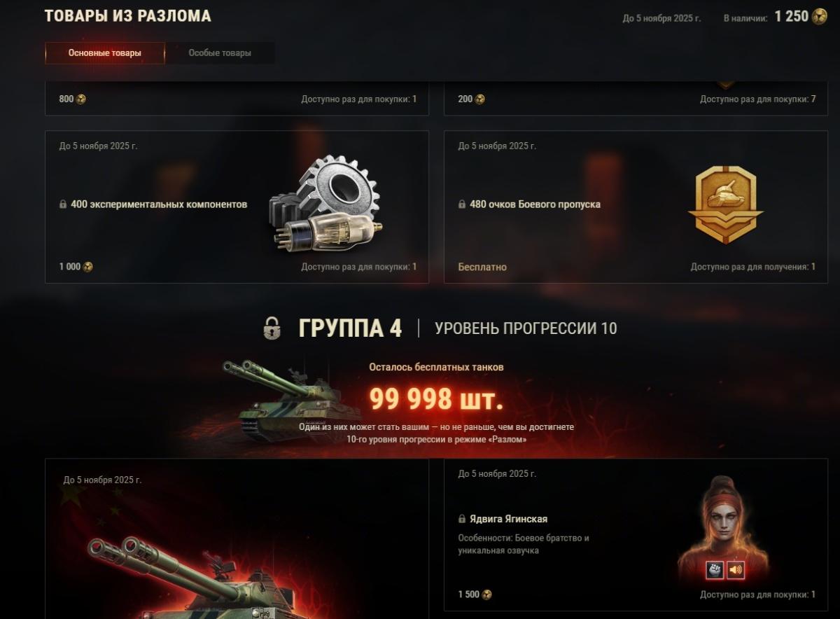Click the lock icon beside 480 очков Боевого пропуска

(x=462, y=204)
